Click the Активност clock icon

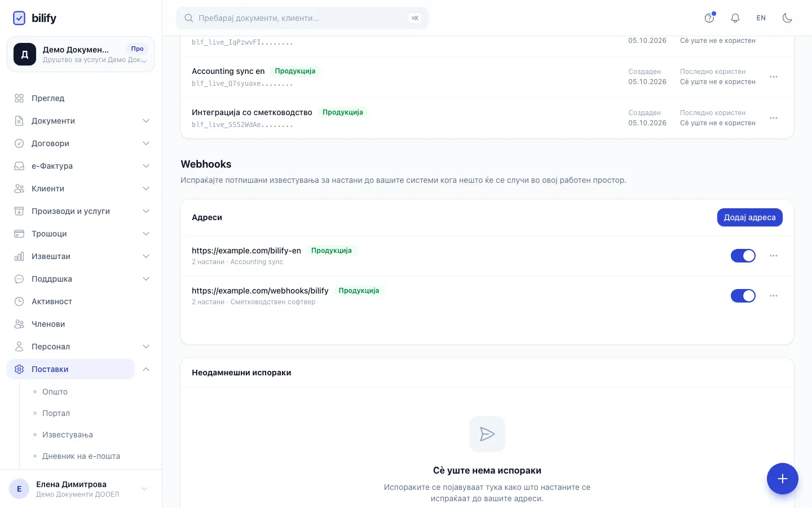[19, 301]
